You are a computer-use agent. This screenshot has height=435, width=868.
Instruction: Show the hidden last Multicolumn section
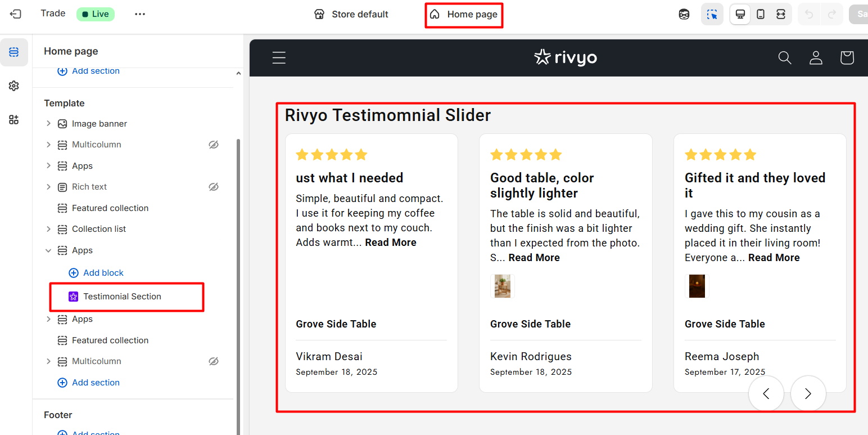pos(213,361)
